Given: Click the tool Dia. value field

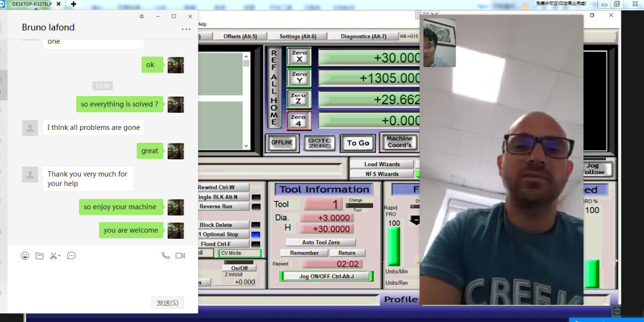Looking at the screenshot, I should [326, 218].
